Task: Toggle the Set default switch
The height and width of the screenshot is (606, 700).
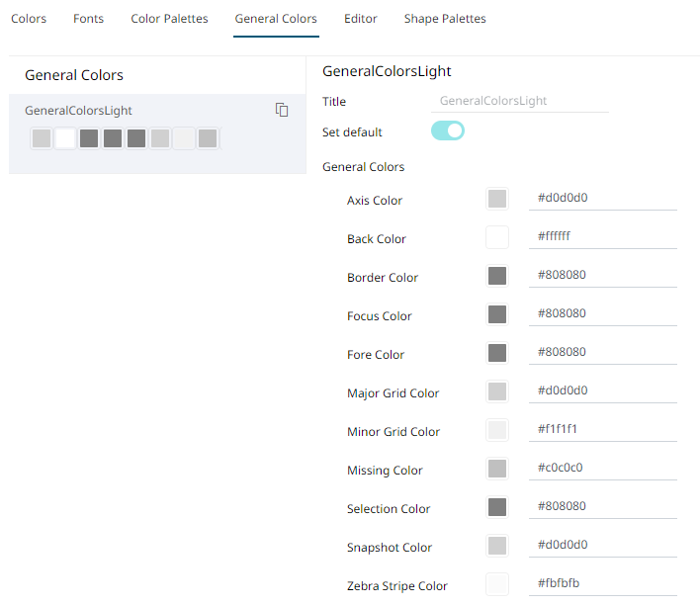Action: pyautogui.click(x=447, y=130)
